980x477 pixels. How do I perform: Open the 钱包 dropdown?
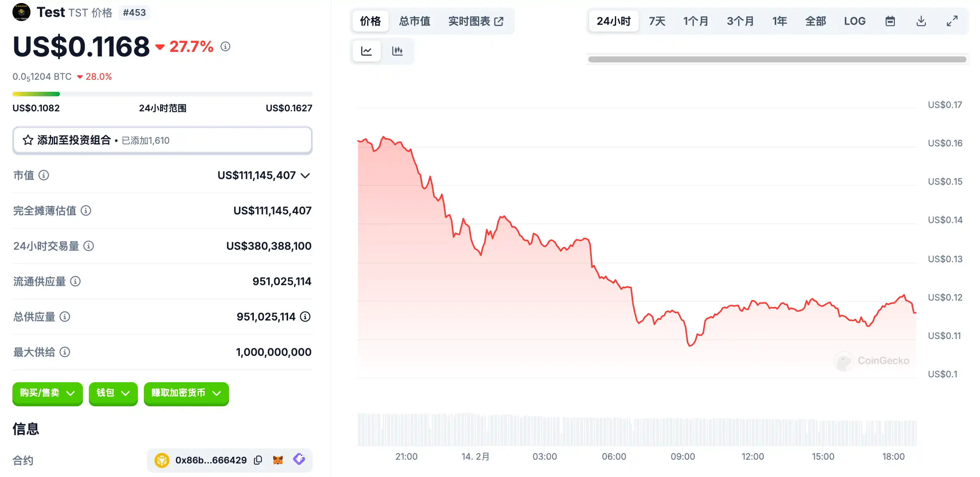113,393
